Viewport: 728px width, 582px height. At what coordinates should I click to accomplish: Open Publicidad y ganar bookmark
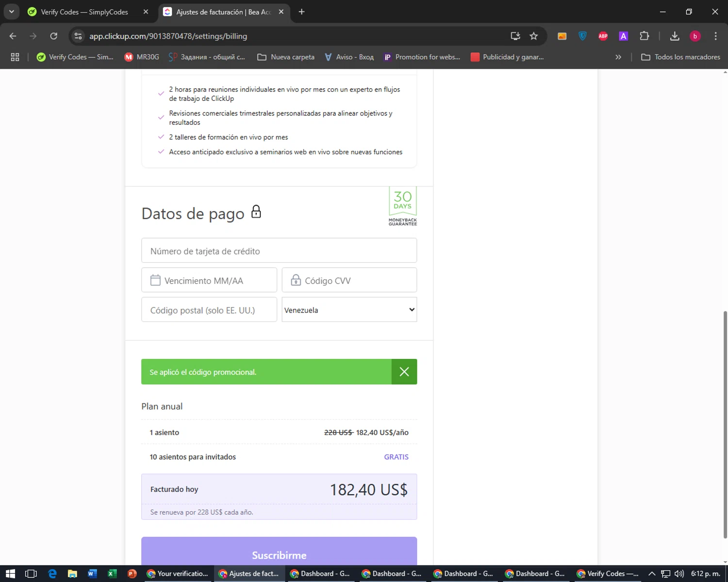coord(507,57)
